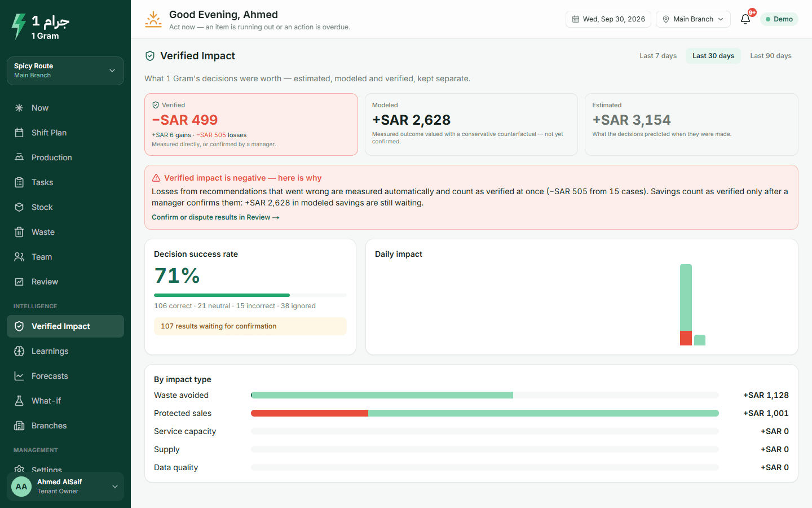Viewport: 812px width, 508px height.
Task: Open notifications bell icon
Action: click(x=745, y=19)
